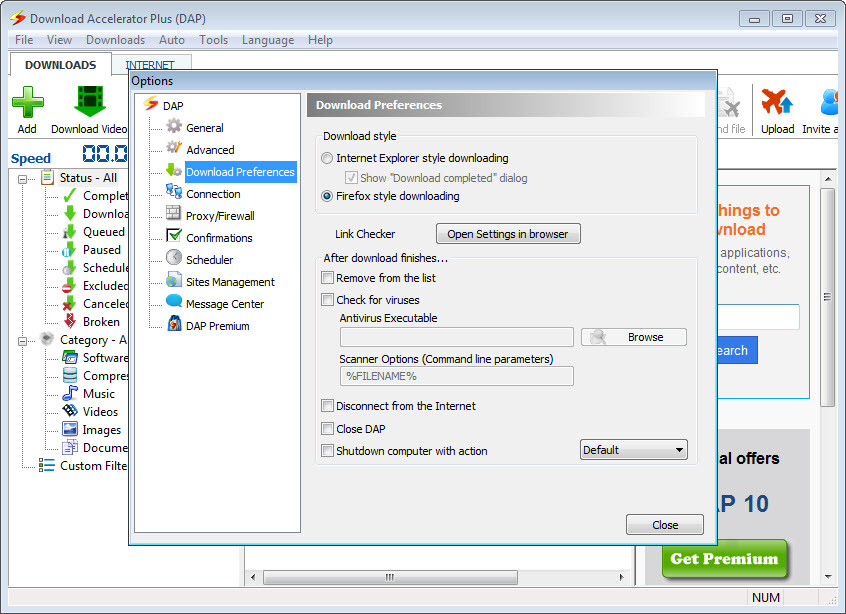The height and width of the screenshot is (614, 846).
Task: Click the scroll-left arrow of the download list
Action: [253, 577]
